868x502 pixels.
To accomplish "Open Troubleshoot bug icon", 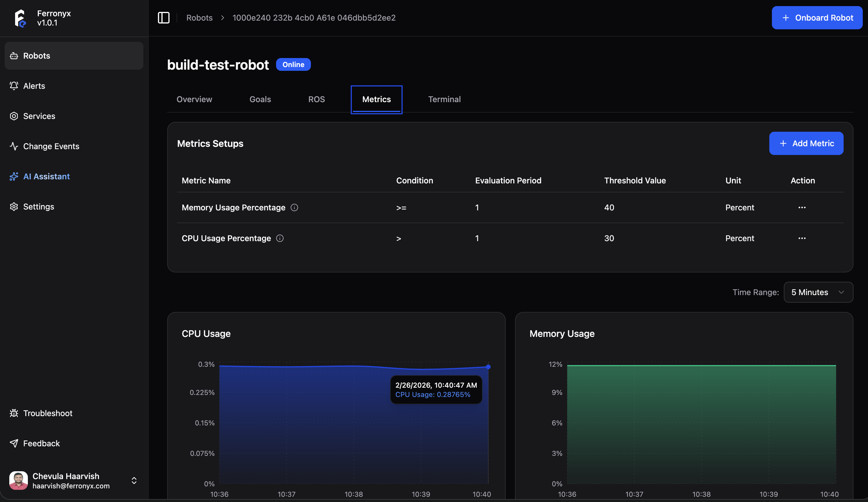I will (14, 413).
